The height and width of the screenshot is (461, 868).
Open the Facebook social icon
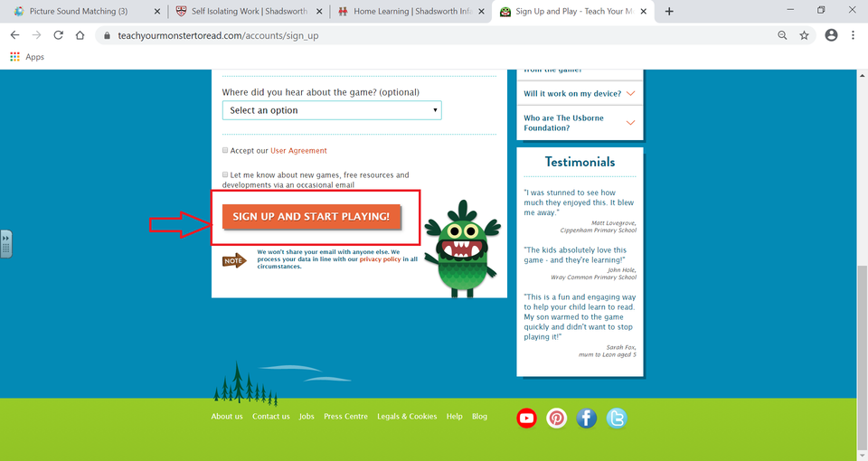pos(586,419)
